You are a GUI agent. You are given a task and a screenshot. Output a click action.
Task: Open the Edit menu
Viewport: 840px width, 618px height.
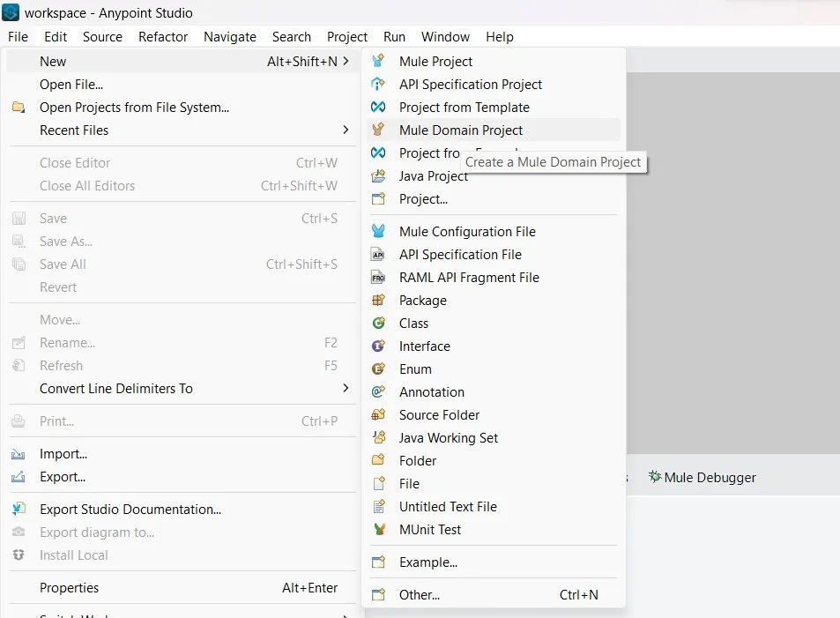coord(56,36)
